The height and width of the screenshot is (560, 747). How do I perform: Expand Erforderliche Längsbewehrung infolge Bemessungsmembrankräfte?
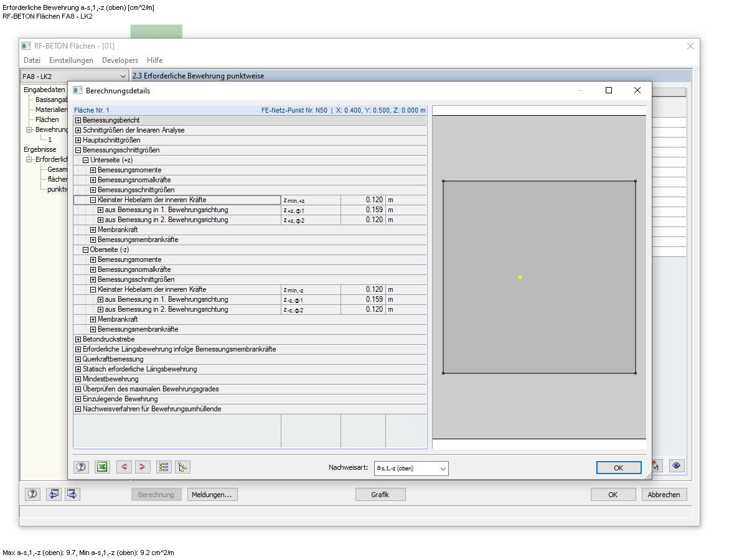(78, 349)
